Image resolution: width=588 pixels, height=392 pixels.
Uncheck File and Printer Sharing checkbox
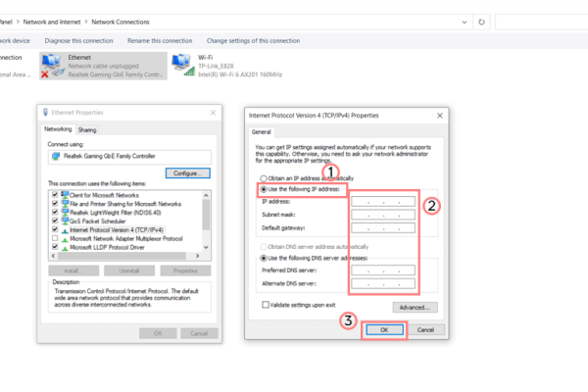(53, 206)
